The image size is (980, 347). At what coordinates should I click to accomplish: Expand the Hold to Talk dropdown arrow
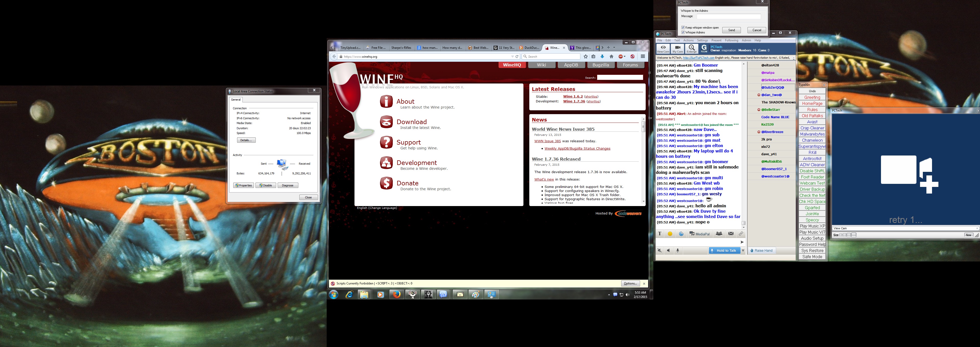click(x=743, y=250)
